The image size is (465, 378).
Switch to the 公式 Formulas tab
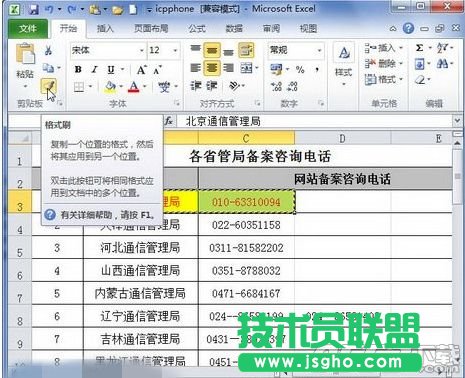[x=197, y=29]
